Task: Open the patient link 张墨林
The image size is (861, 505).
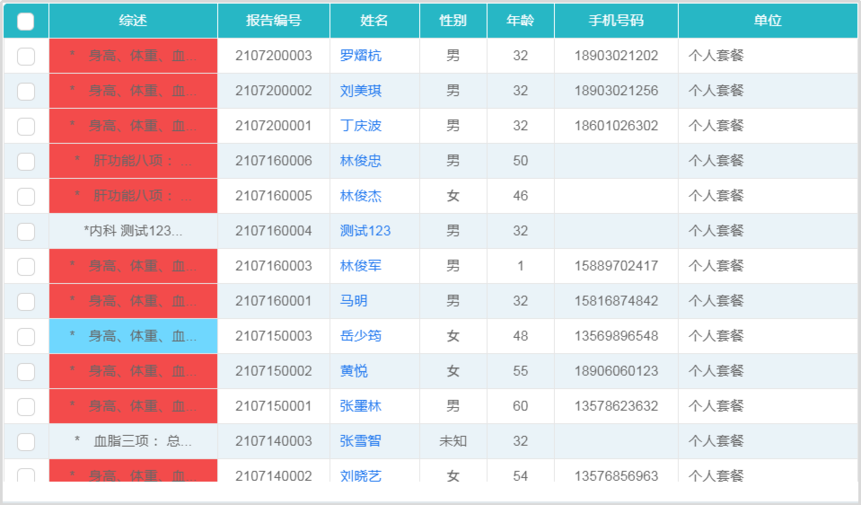Action: point(360,406)
